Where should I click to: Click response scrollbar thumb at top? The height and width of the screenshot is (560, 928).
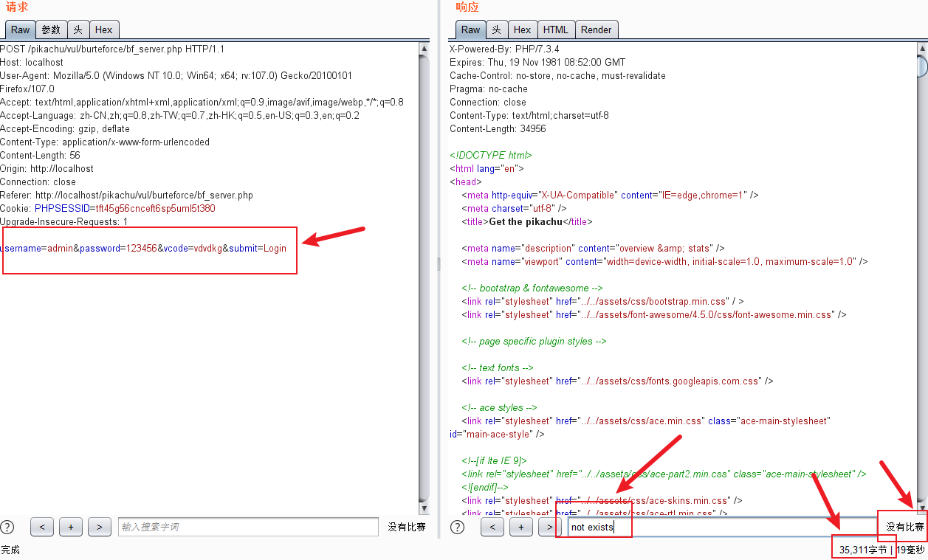(x=922, y=65)
